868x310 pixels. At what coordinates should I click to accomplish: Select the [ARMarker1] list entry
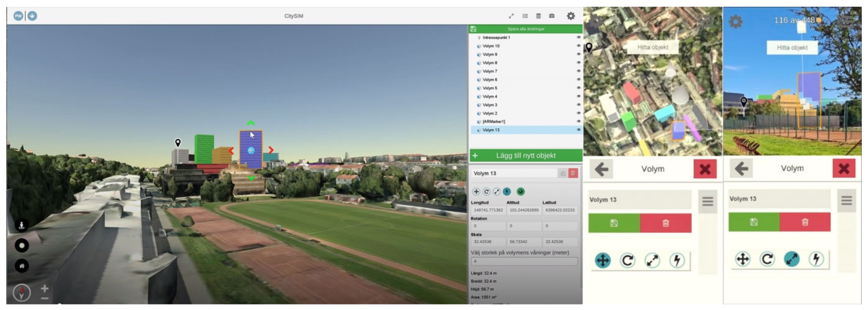494,122
